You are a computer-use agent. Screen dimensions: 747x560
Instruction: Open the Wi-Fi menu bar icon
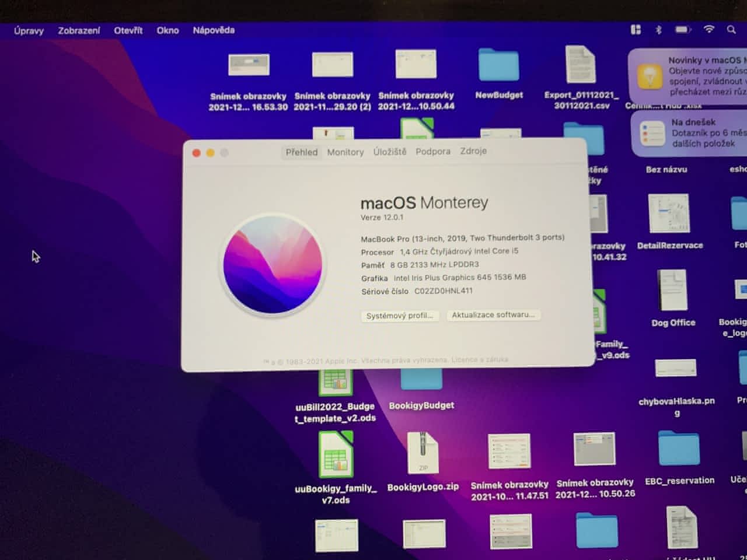click(709, 29)
